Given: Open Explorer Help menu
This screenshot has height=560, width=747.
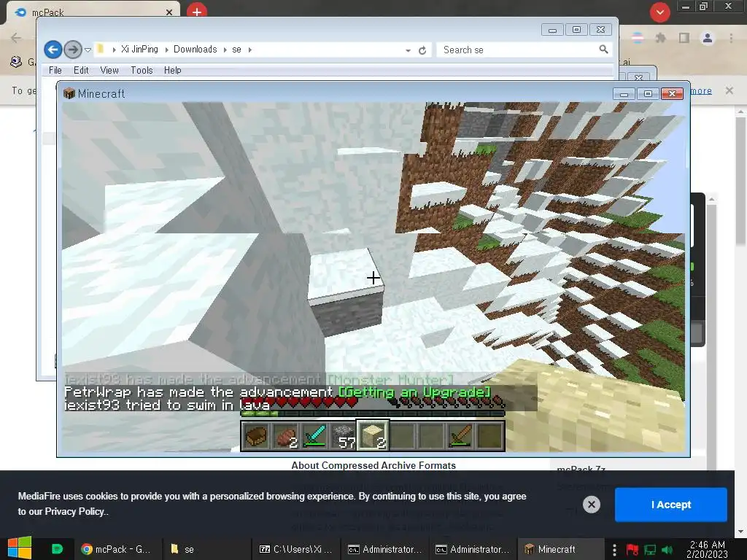Looking at the screenshot, I should (x=172, y=71).
